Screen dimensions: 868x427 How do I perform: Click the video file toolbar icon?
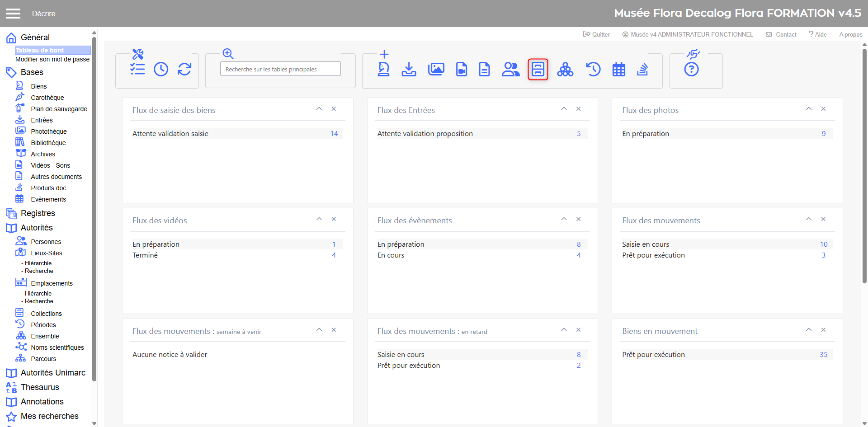[x=462, y=69]
